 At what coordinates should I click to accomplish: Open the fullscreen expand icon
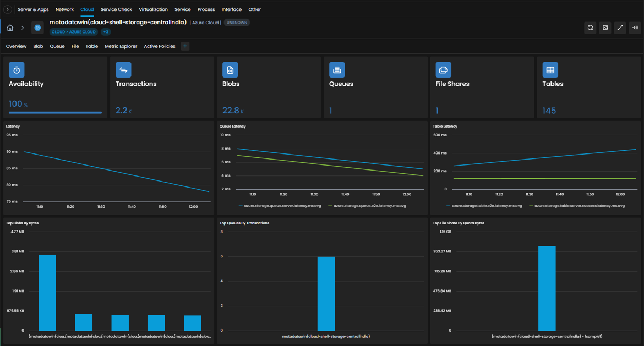click(x=620, y=28)
